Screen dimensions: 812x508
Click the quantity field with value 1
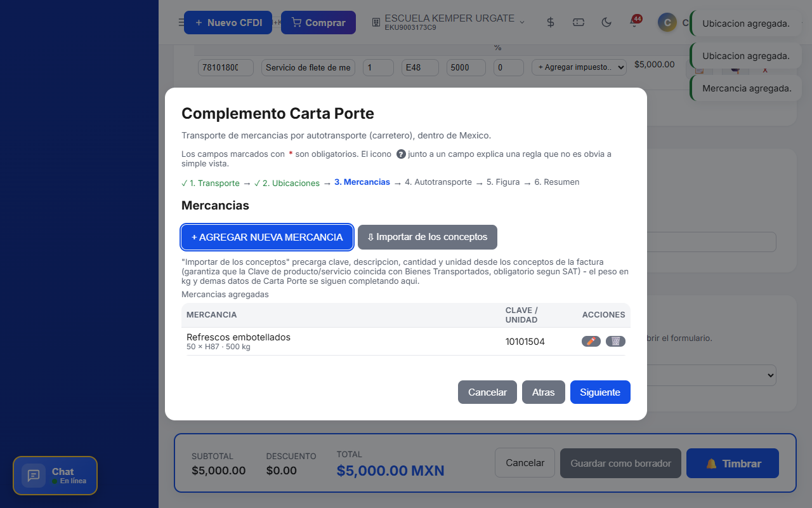coord(378,67)
